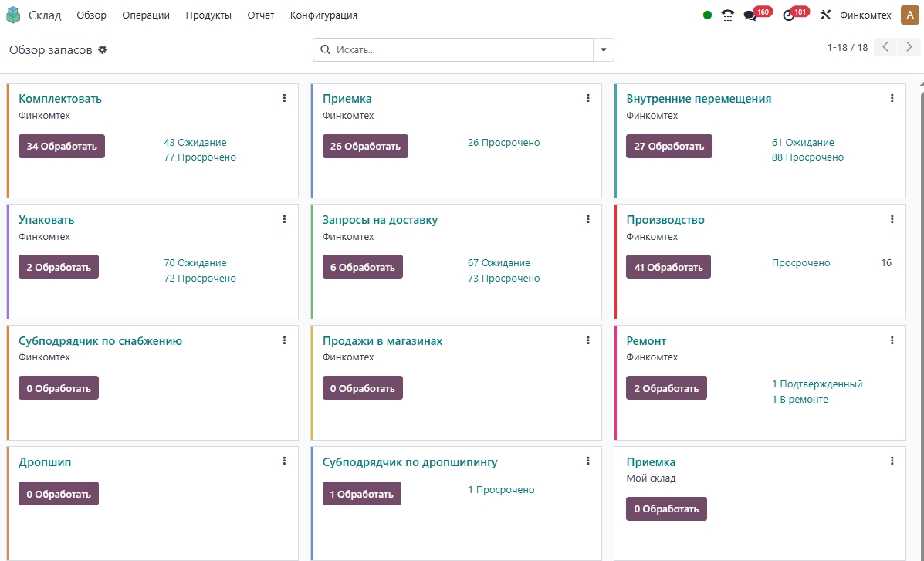Open kebab menu on Ремонт card

click(x=892, y=340)
